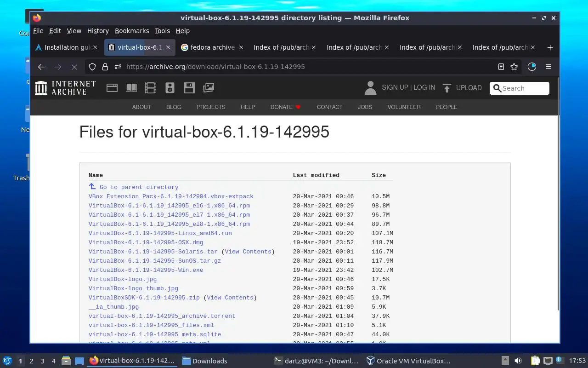
Task: Open the el8-1.x86_64.rpm file link
Action: 169,224
